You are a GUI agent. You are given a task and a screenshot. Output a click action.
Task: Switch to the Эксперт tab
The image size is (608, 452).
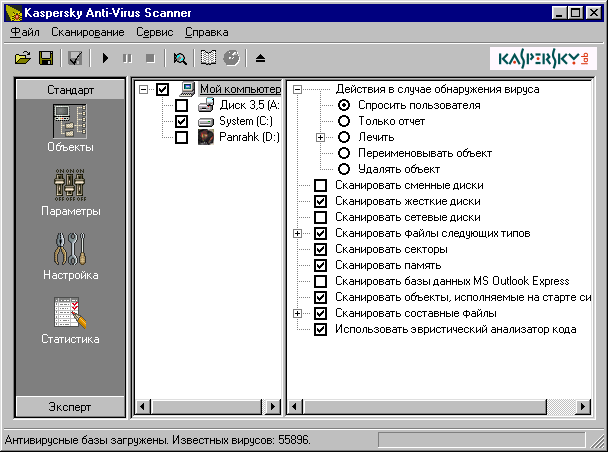(x=70, y=407)
